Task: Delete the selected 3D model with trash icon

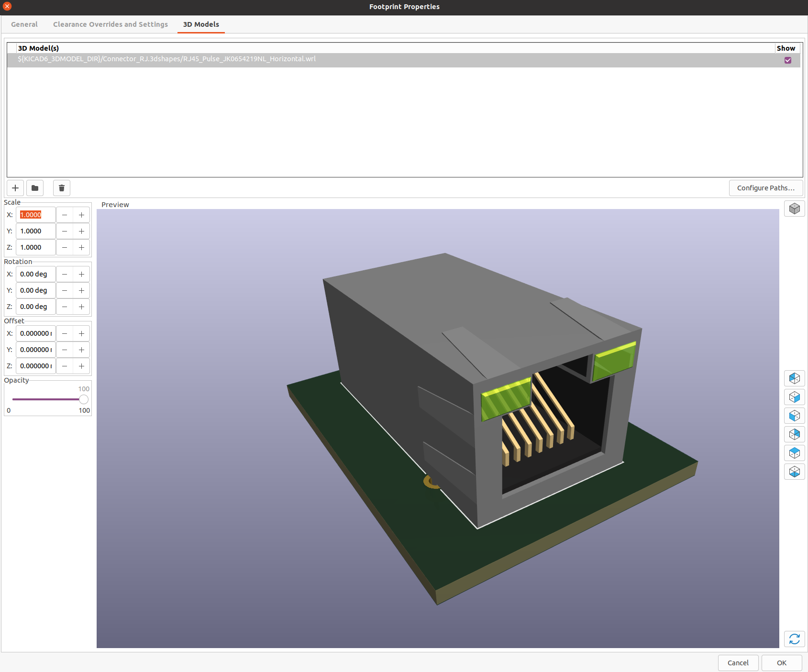Action: pyautogui.click(x=62, y=188)
